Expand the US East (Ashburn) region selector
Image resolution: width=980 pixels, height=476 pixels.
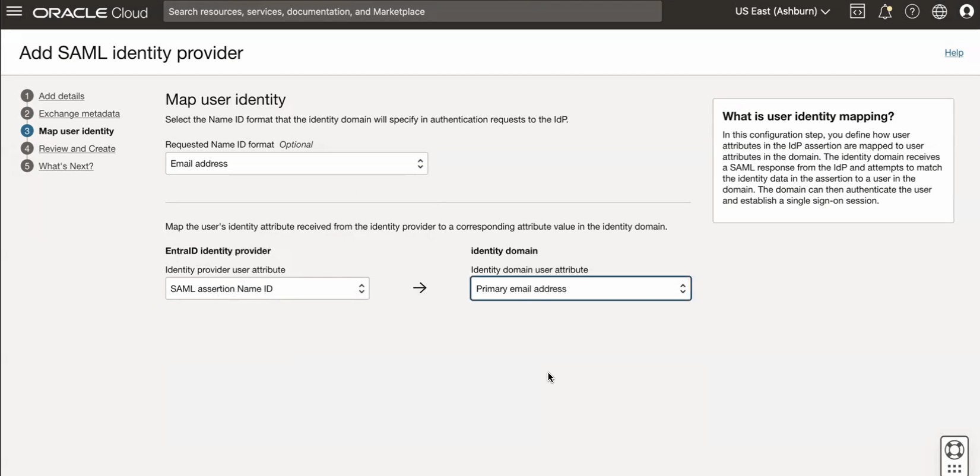click(782, 11)
